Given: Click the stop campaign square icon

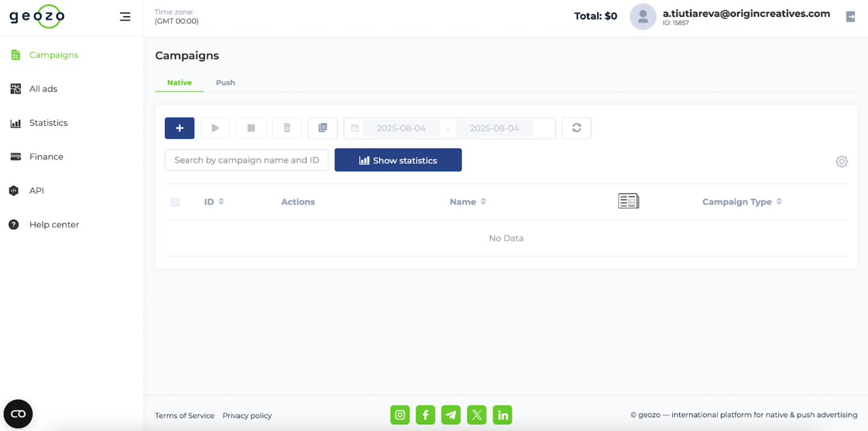Looking at the screenshot, I should [x=251, y=128].
